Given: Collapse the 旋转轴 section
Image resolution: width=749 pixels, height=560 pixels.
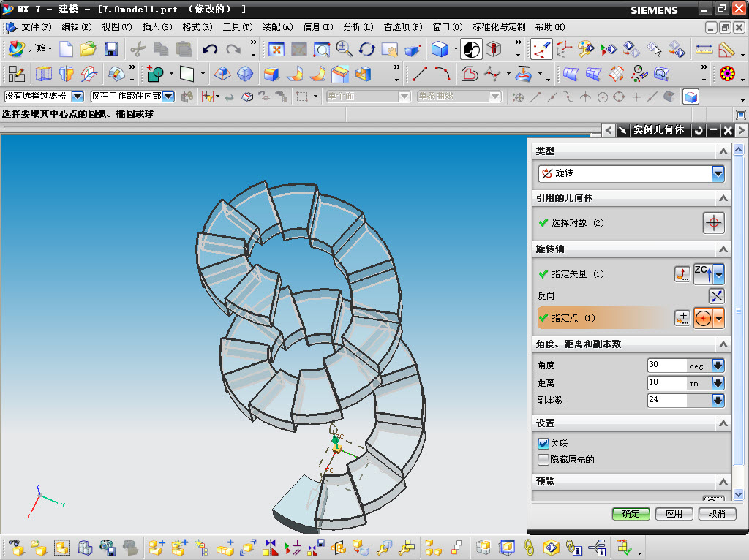Looking at the screenshot, I should (723, 249).
